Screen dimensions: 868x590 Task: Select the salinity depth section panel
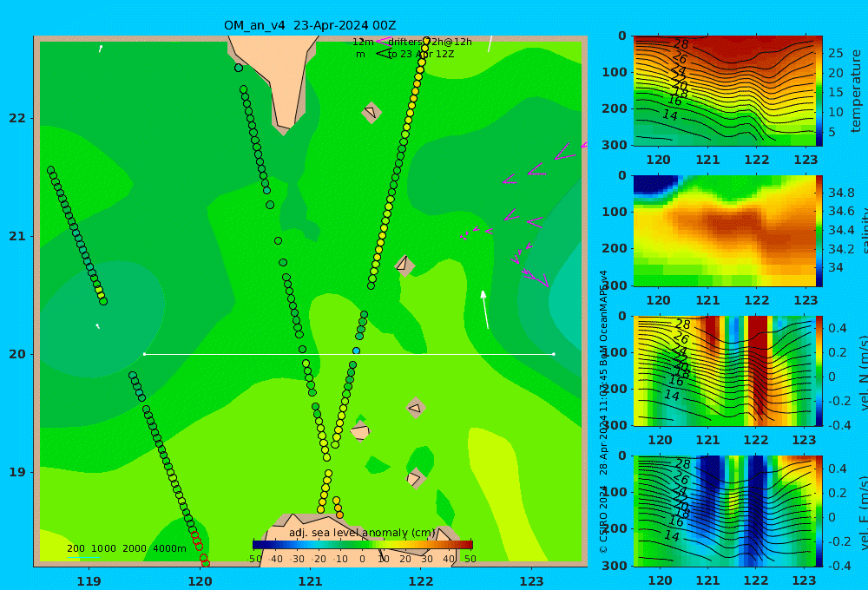pyautogui.click(x=724, y=231)
